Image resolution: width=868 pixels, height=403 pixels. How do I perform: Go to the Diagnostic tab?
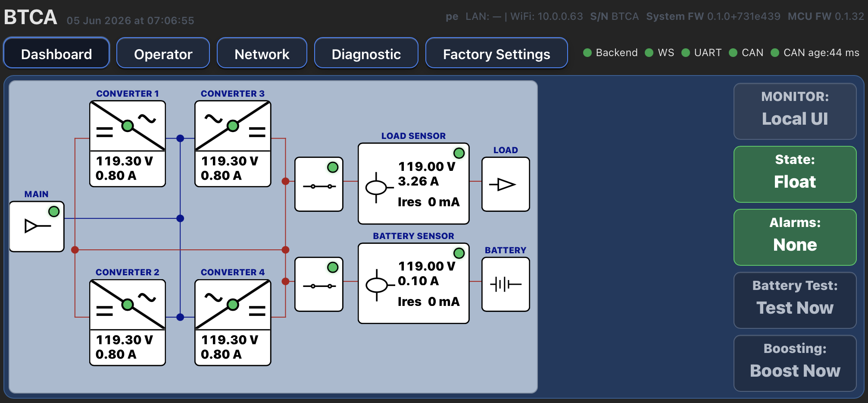coord(366,53)
